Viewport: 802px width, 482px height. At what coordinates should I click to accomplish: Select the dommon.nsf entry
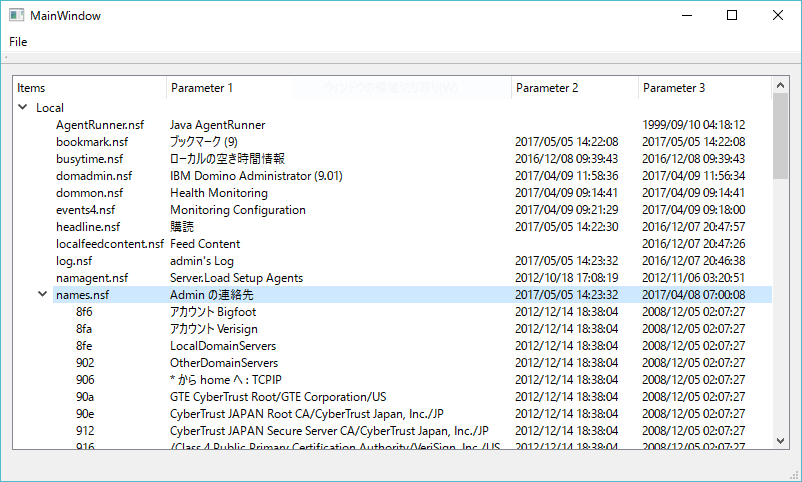[x=90, y=192]
